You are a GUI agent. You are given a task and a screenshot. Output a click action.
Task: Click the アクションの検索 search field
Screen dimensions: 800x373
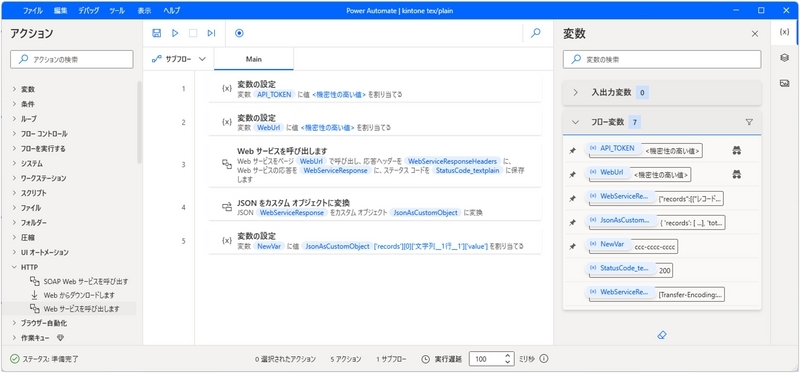click(71, 59)
